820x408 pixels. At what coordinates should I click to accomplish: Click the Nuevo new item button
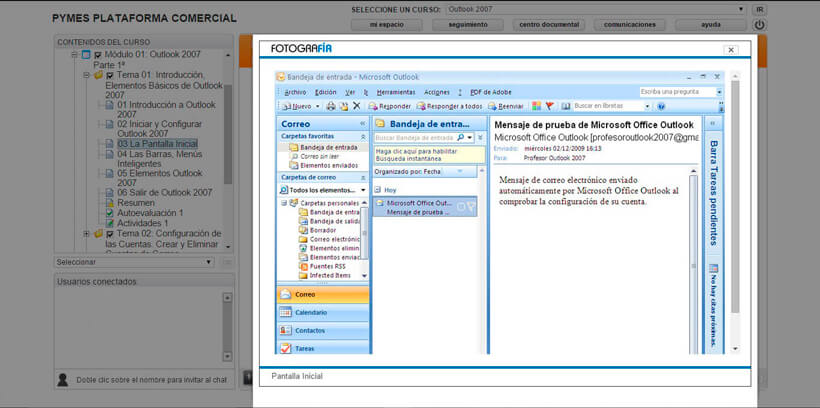[297, 106]
